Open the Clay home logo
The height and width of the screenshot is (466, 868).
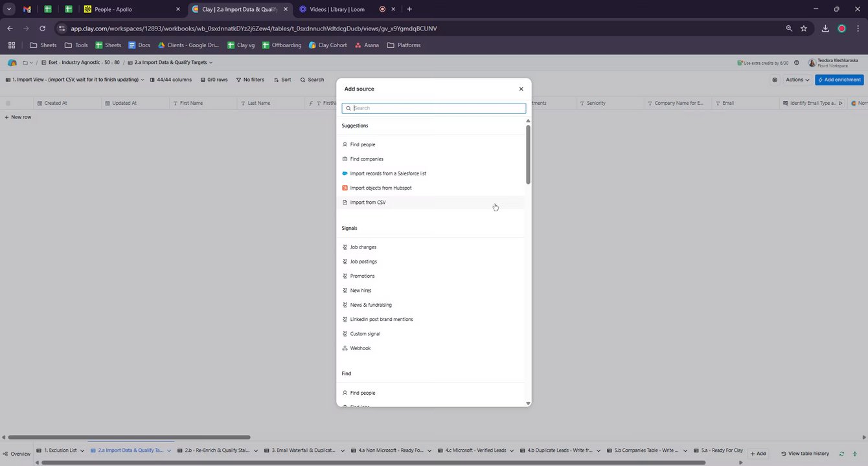click(12, 63)
